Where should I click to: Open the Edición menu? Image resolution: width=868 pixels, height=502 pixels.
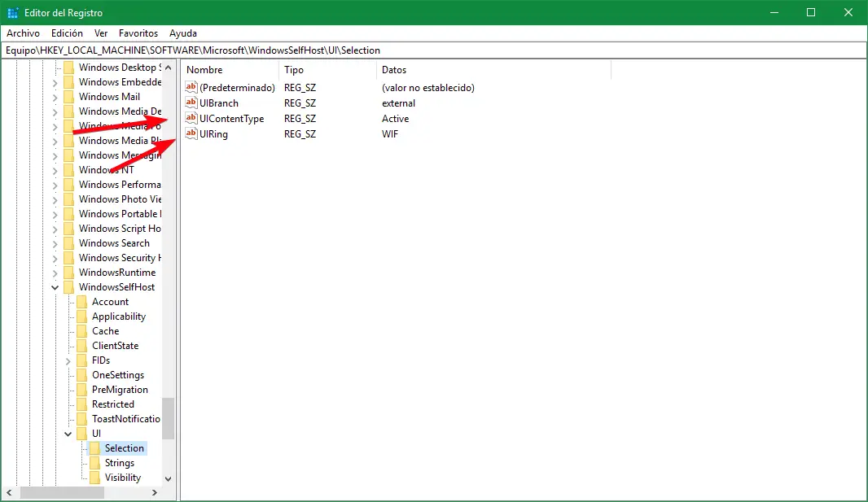pos(67,33)
